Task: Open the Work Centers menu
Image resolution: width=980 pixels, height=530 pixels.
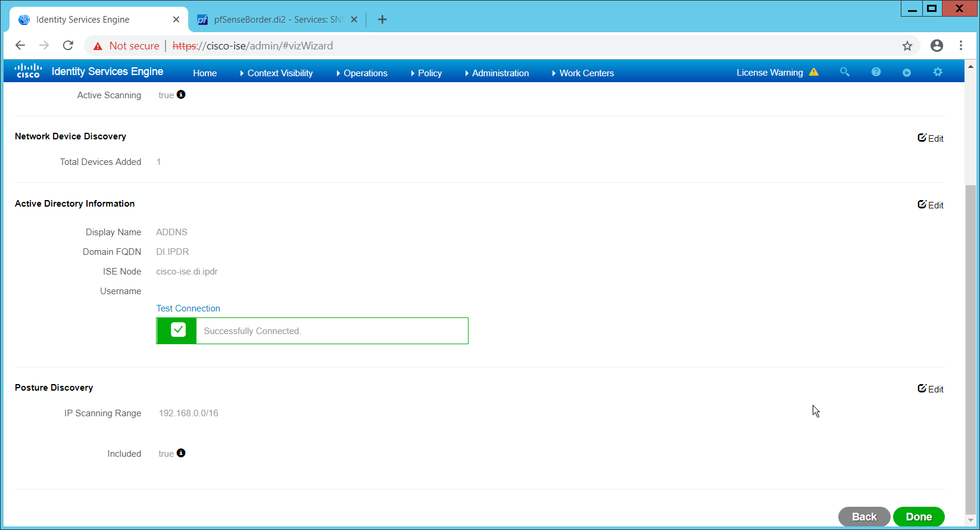Action: (x=586, y=73)
